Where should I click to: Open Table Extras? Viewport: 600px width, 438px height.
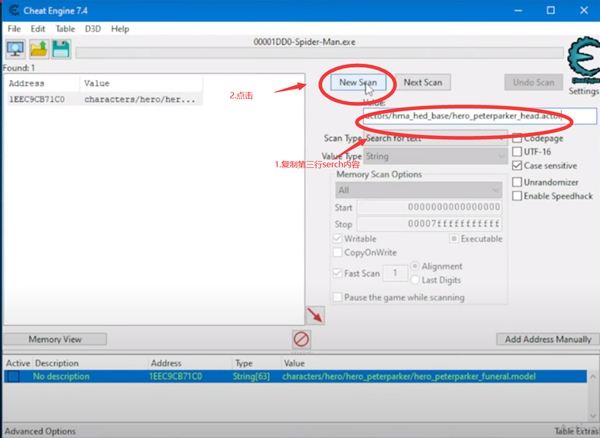click(x=577, y=431)
